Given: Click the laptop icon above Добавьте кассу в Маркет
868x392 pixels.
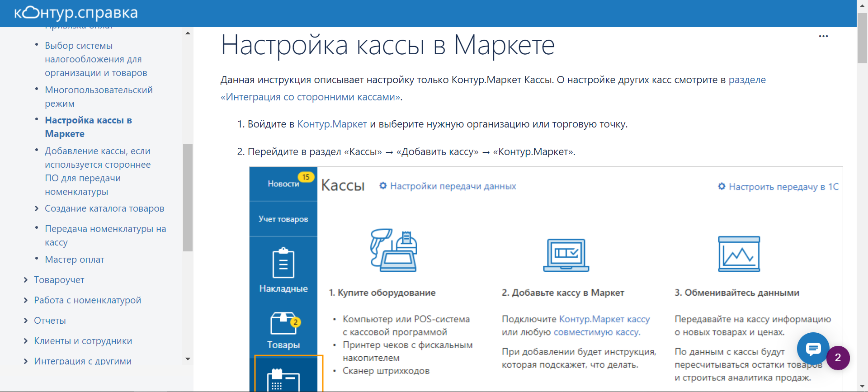Looking at the screenshot, I should click(x=566, y=255).
